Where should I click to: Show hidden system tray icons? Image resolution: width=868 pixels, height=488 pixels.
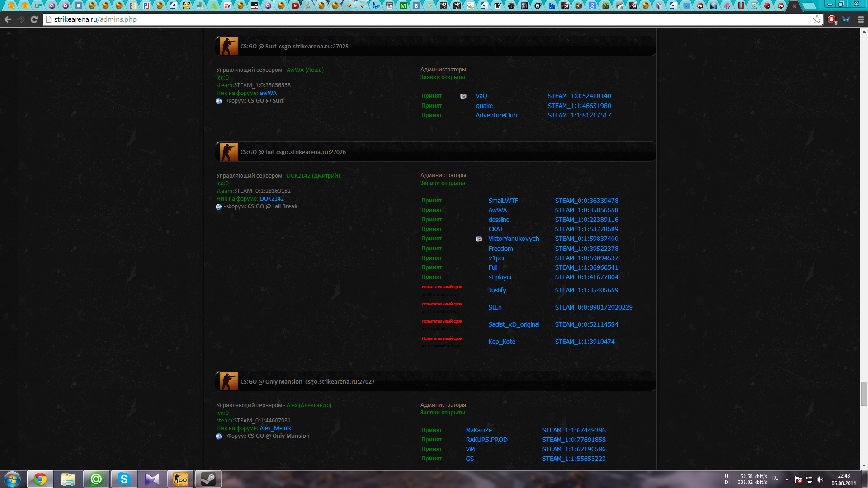tap(787, 479)
